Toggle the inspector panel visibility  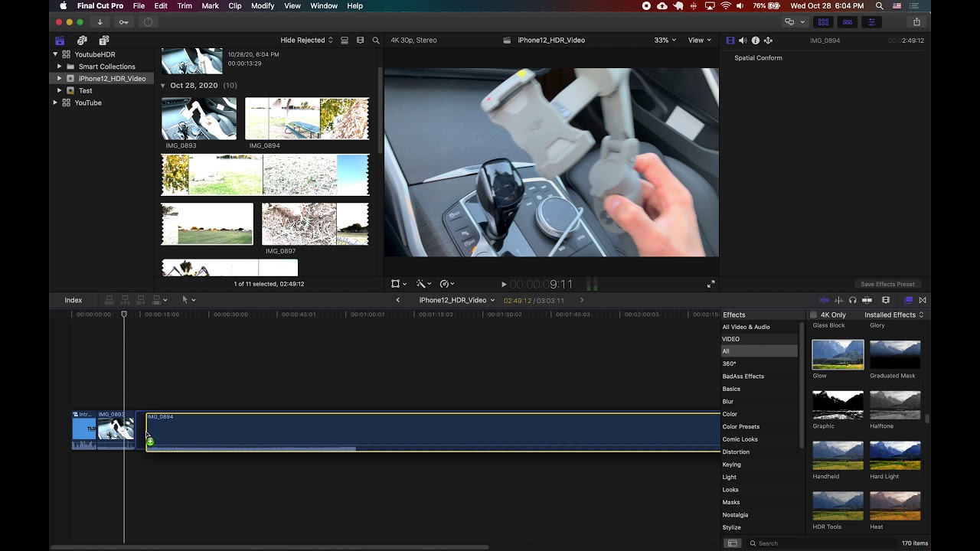coord(871,22)
